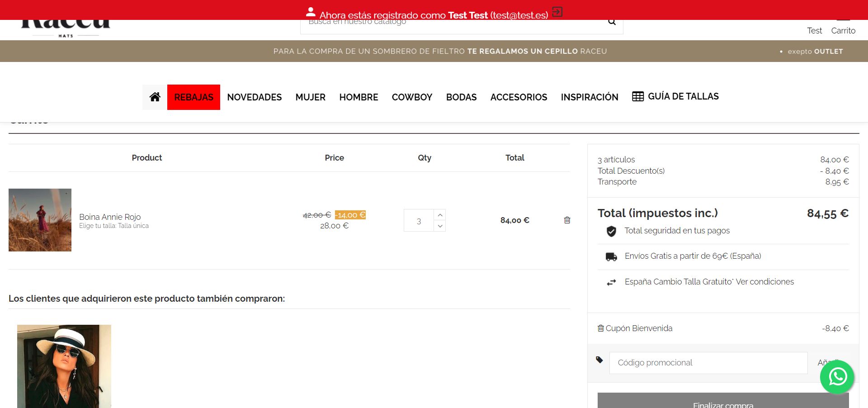Click the felt hat brush promo banner
868x408 pixels.
click(x=440, y=51)
